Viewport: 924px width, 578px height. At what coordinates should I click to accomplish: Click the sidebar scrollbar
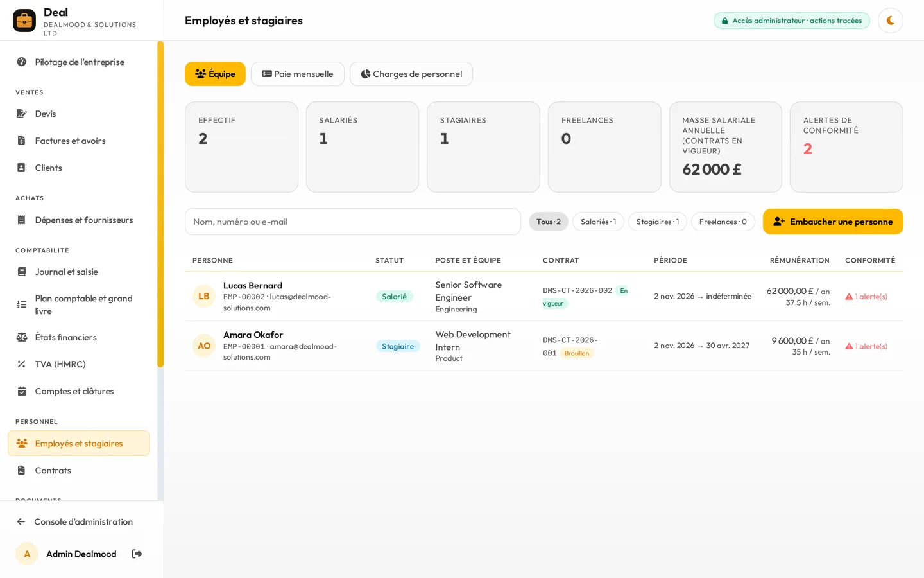(160, 204)
